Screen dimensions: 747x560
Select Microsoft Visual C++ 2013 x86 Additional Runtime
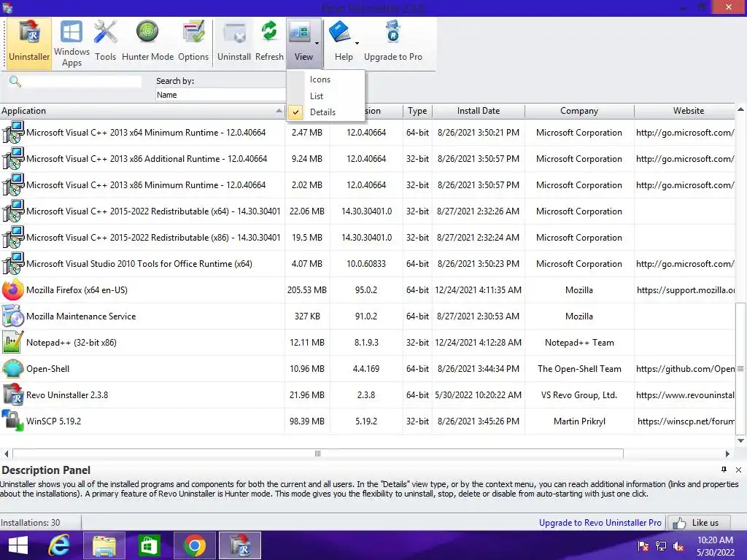click(368, 158)
